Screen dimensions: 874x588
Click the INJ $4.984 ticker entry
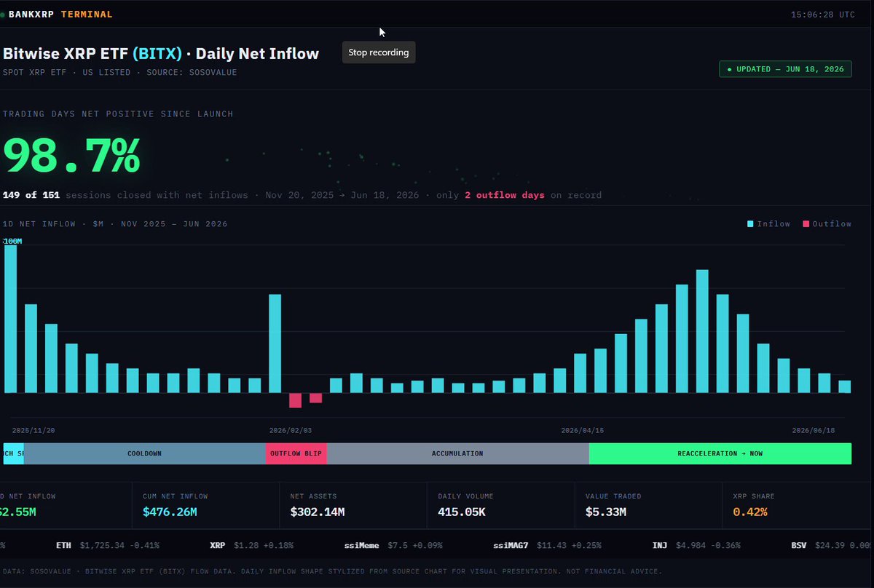696,544
